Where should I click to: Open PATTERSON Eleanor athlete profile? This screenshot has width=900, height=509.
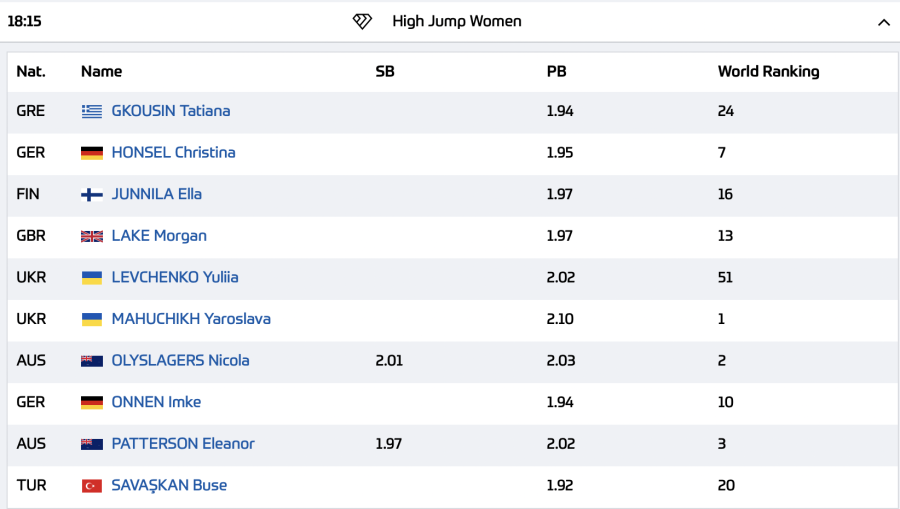(x=182, y=444)
